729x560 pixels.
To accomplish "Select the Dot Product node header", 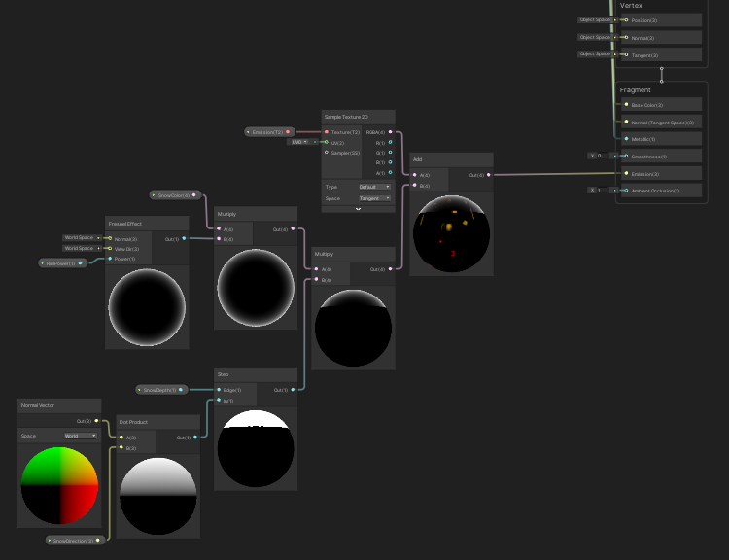I will click(158, 422).
